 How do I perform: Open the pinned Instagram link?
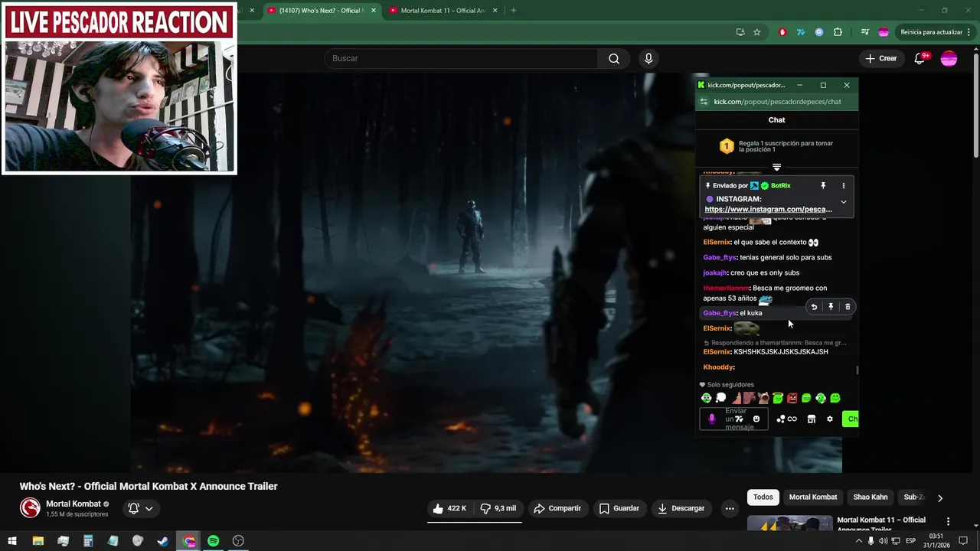tap(768, 210)
